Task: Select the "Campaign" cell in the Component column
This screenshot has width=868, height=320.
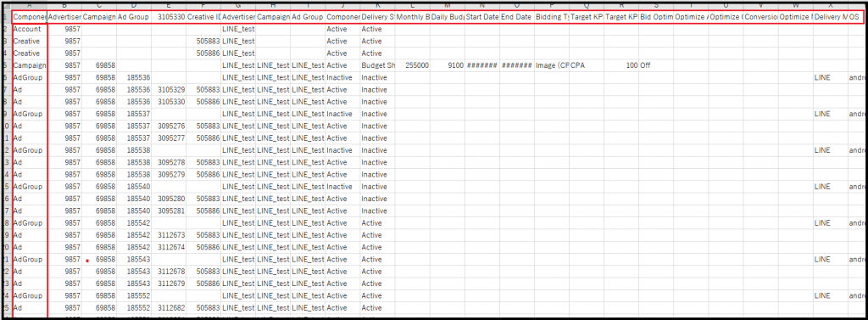Action: 29,65
